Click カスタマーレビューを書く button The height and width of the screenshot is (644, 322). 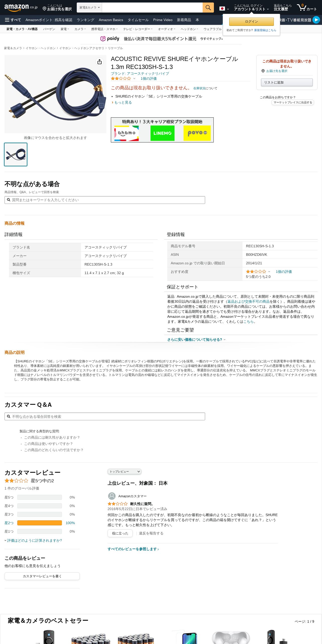(x=42, y=576)
